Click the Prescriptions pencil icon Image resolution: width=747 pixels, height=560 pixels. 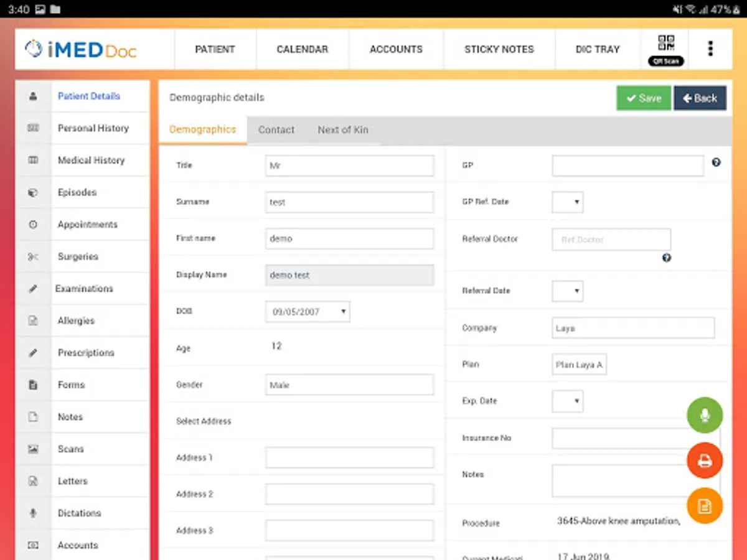[33, 353]
